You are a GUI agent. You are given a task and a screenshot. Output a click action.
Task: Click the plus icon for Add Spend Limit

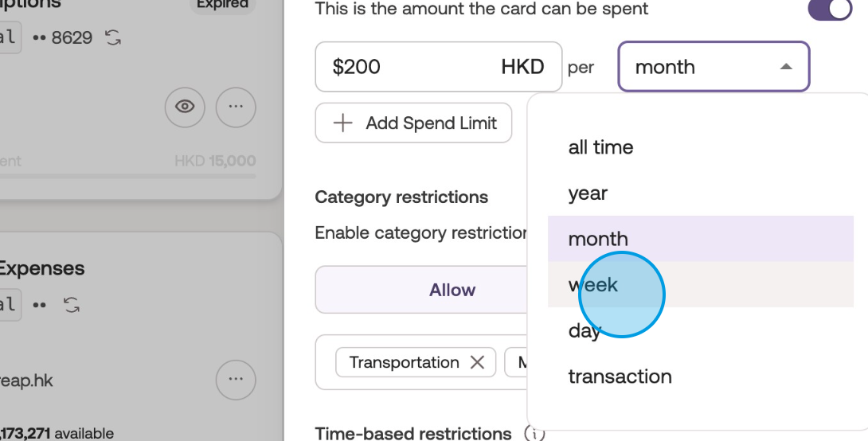pos(342,123)
